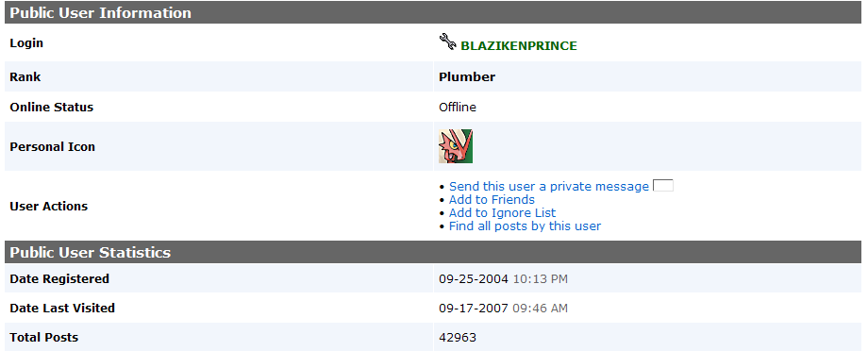Click the Online Status label
Viewport: 868px width, 351px height.
(x=52, y=108)
